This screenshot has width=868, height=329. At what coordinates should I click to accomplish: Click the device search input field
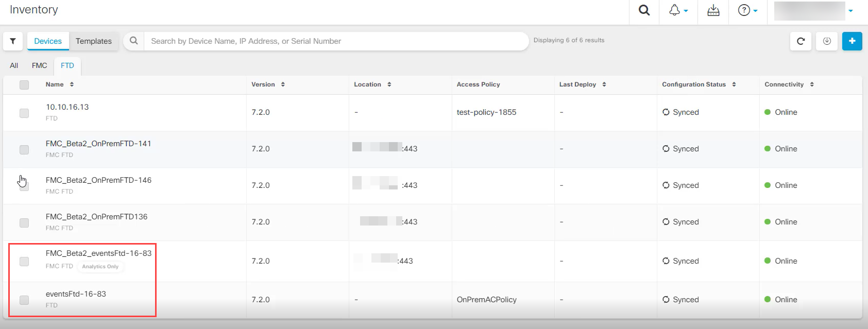335,41
